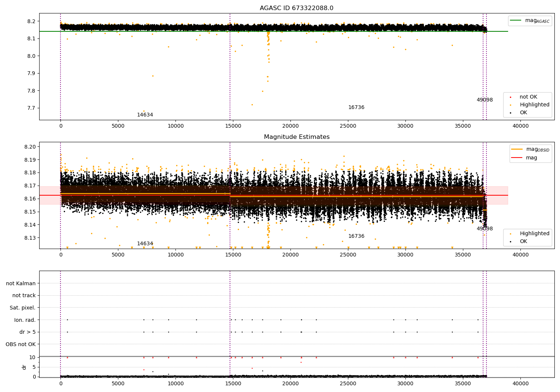Viewport: 560px width, 392px height.
Task: Click x-tick '15000' under the middle plot
Action: (x=233, y=255)
